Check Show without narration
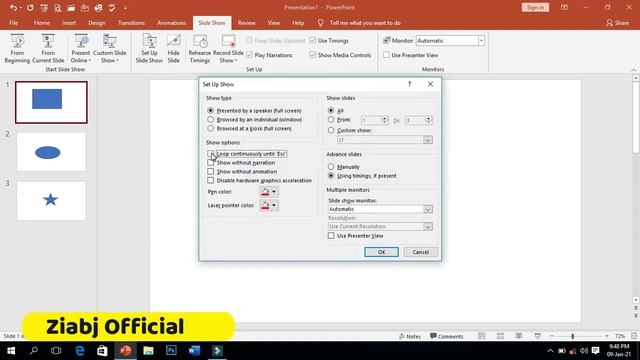Image resolution: width=640 pixels, height=360 pixels. [x=210, y=163]
